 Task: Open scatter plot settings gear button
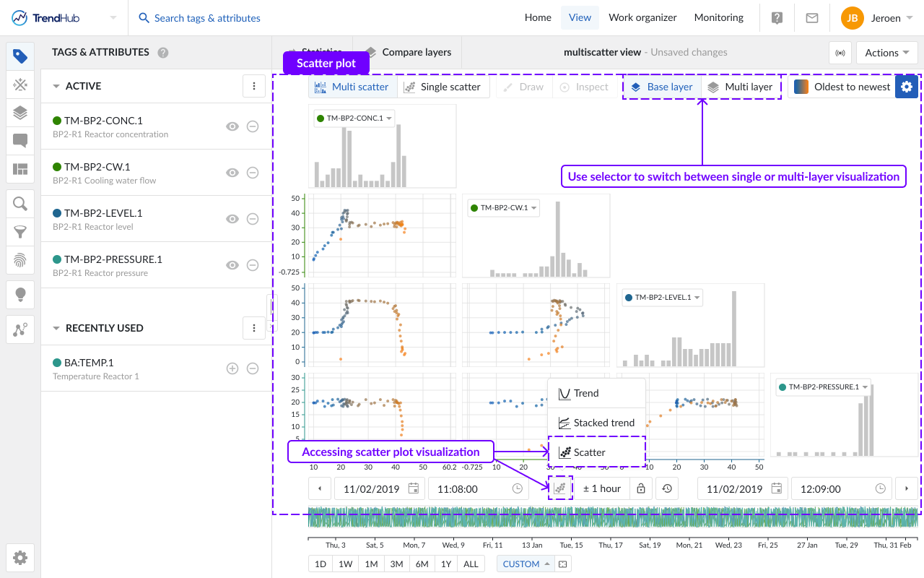point(907,87)
